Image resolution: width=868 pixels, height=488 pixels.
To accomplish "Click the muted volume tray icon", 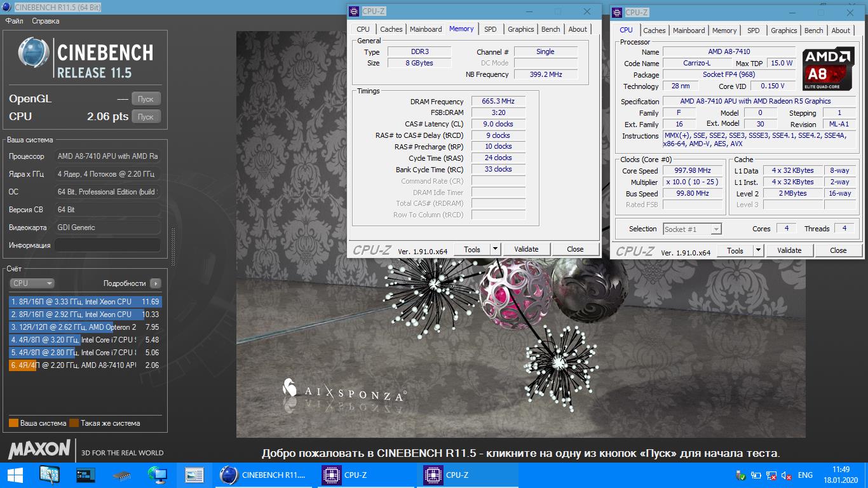I will click(786, 475).
